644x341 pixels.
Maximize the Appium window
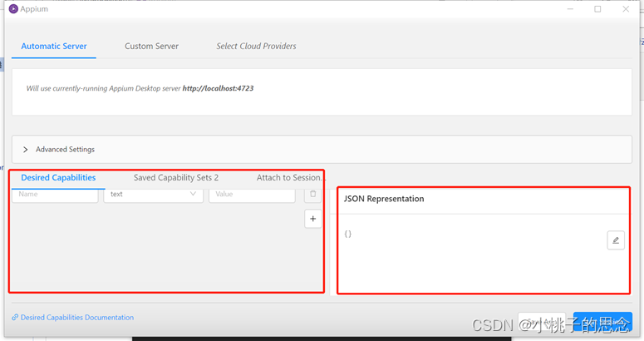(597, 8)
